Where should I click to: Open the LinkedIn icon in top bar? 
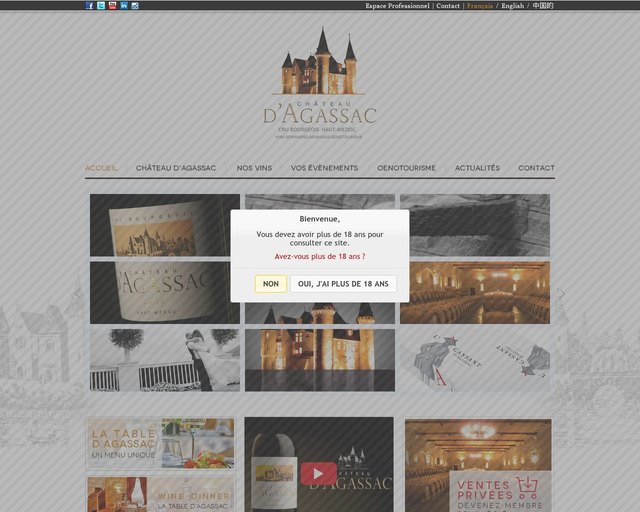click(x=124, y=6)
